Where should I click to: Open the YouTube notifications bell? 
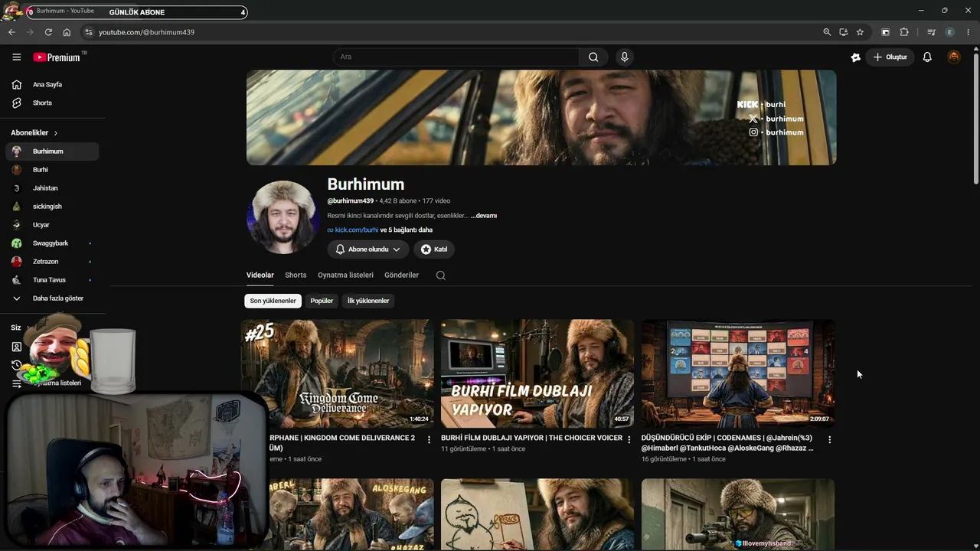coord(927,57)
